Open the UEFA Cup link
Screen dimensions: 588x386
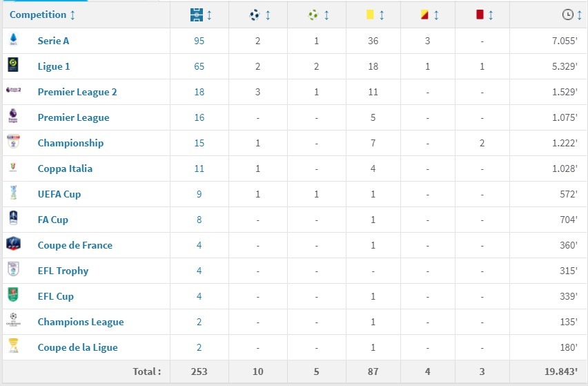click(59, 194)
